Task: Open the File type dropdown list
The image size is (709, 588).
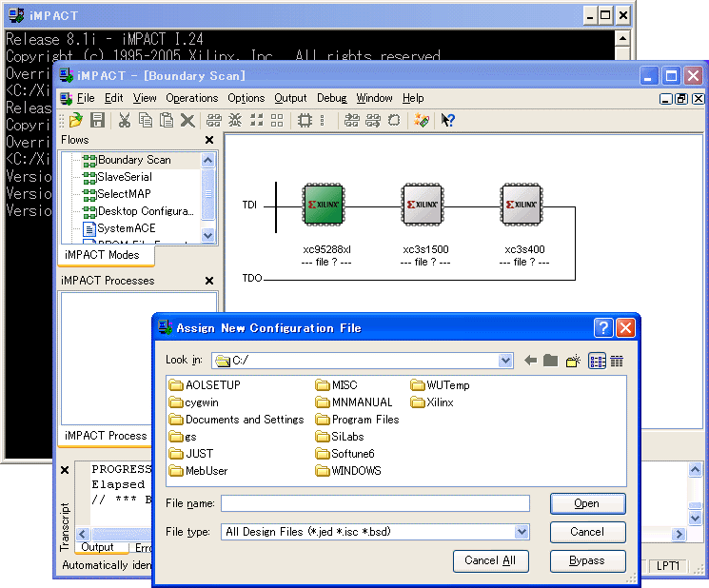Action: point(521,532)
